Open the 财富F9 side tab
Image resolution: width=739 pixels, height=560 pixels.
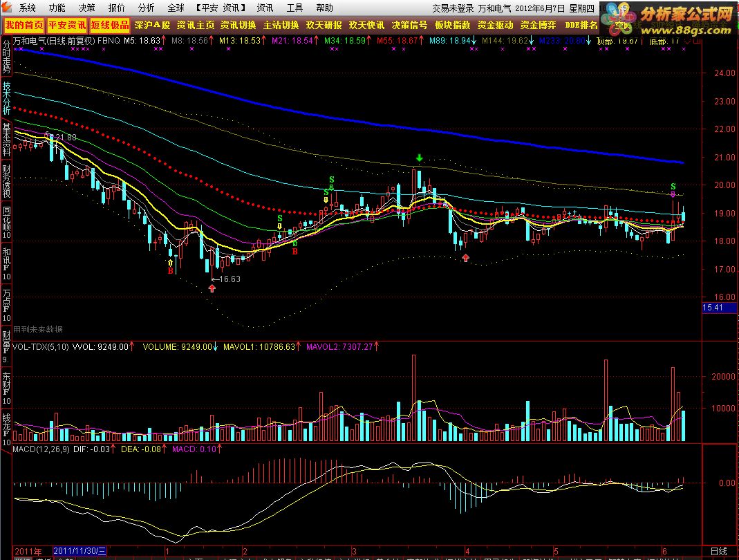pyautogui.click(x=6, y=347)
